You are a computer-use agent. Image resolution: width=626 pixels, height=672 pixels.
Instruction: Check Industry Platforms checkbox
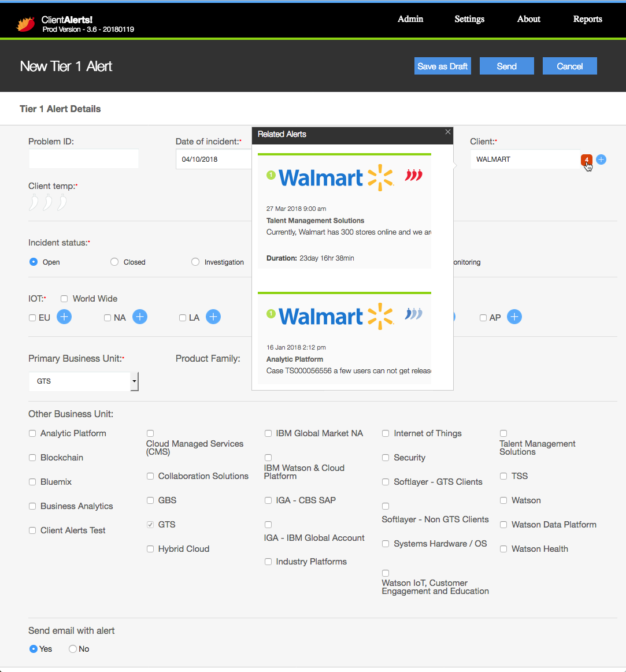[268, 562]
